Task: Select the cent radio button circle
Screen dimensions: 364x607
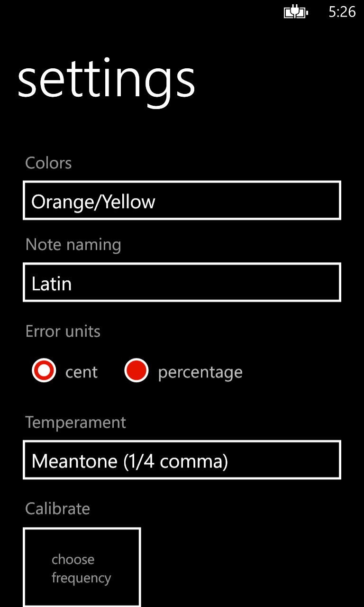Action: (x=44, y=371)
